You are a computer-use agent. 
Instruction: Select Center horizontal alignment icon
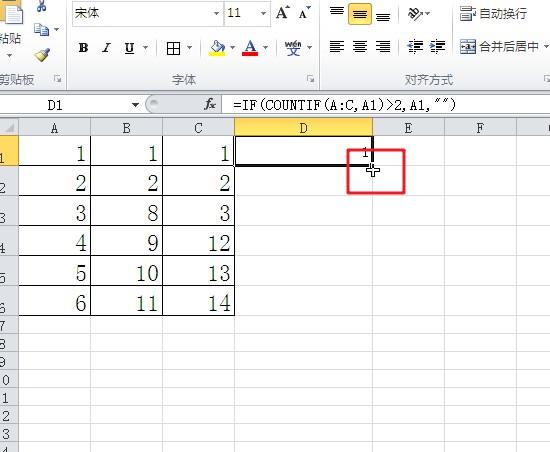click(360, 46)
